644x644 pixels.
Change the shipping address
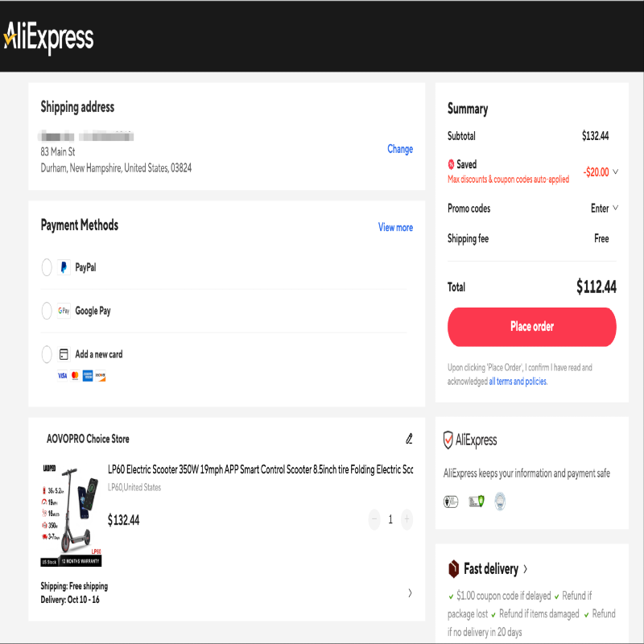(400, 149)
